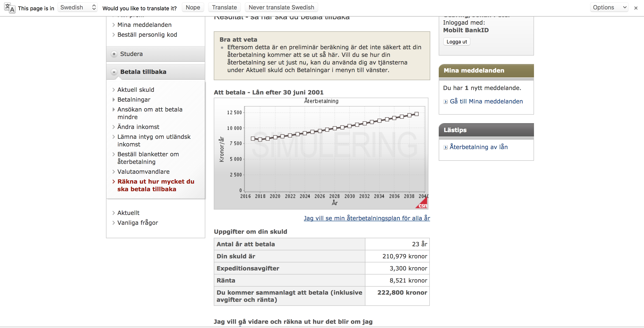Open Jag vill se min återbetalningsplan för alla år
This screenshot has height=328, width=644.
click(367, 218)
